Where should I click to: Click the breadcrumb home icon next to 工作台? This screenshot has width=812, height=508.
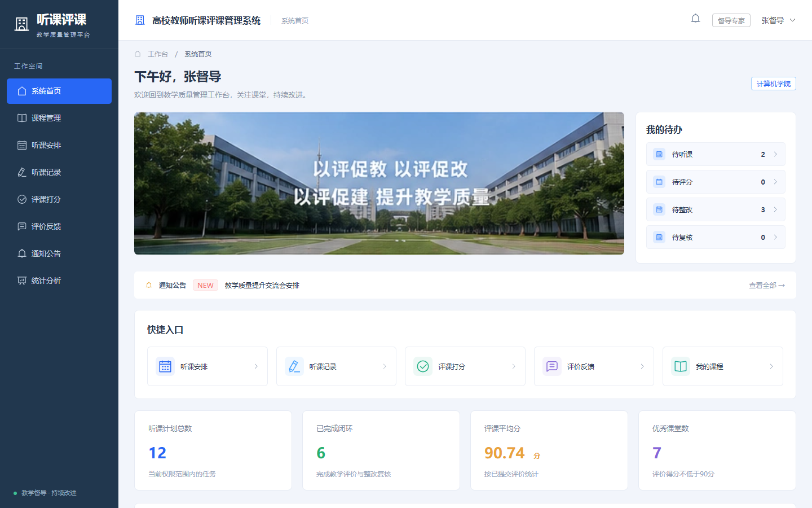coord(138,54)
